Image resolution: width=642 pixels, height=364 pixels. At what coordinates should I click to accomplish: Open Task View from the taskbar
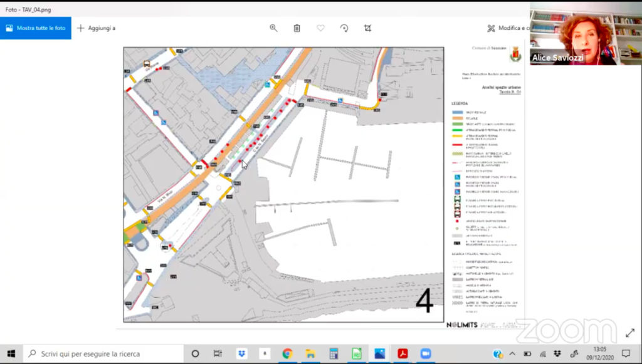pyautogui.click(x=218, y=353)
